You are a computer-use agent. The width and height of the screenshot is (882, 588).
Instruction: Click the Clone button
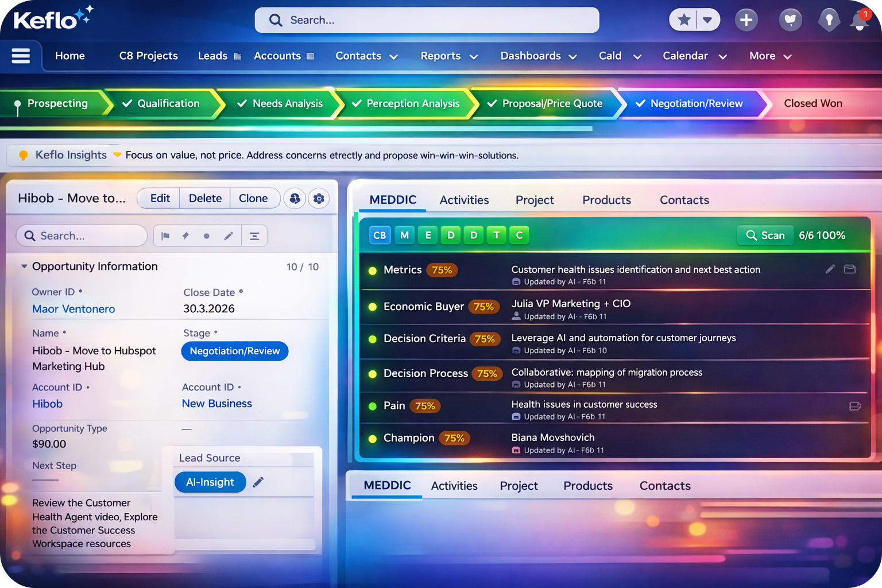253,198
